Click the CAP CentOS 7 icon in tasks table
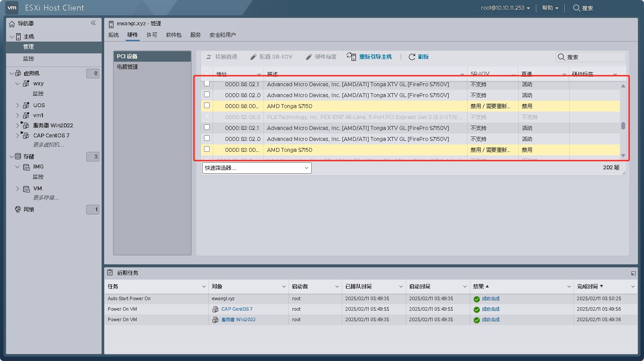The width and height of the screenshot is (644, 361). [x=215, y=309]
